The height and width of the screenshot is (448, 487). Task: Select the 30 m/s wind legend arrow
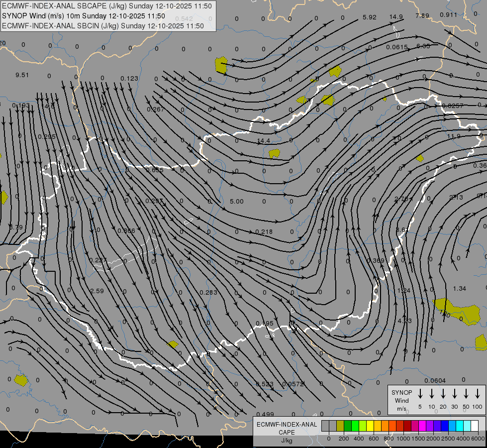[x=454, y=394]
